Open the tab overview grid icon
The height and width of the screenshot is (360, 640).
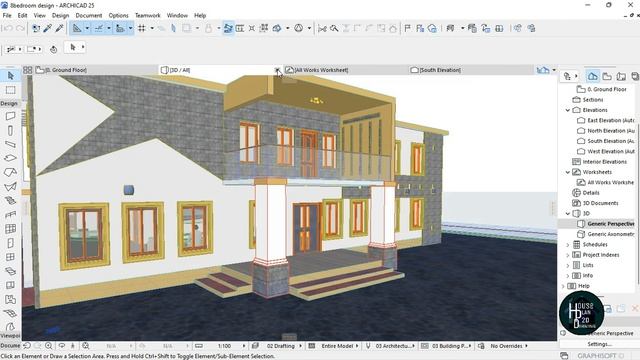pyautogui.click(x=27, y=70)
